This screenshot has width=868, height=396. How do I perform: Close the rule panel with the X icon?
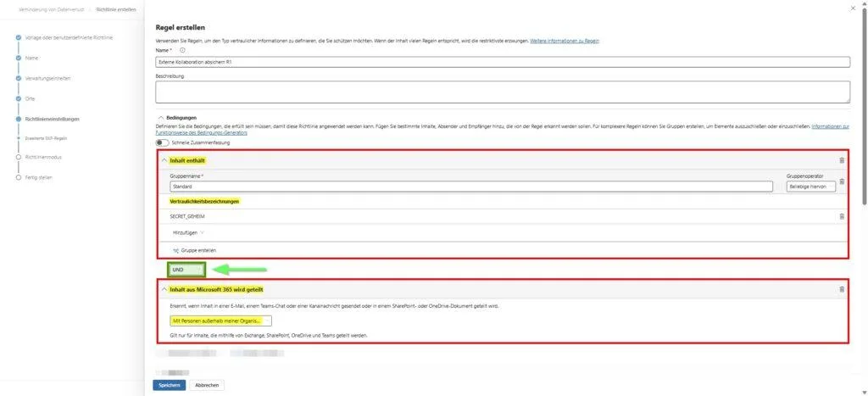852,8
